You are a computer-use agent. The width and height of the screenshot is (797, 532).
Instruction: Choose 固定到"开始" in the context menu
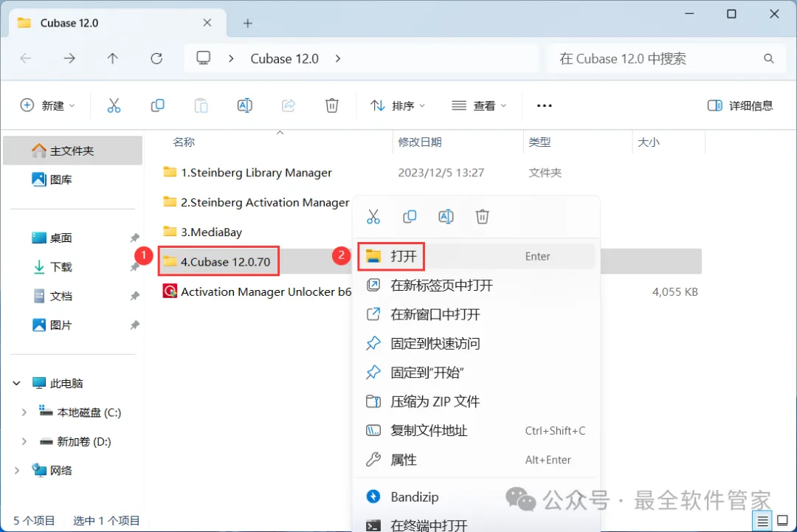(x=476, y=373)
